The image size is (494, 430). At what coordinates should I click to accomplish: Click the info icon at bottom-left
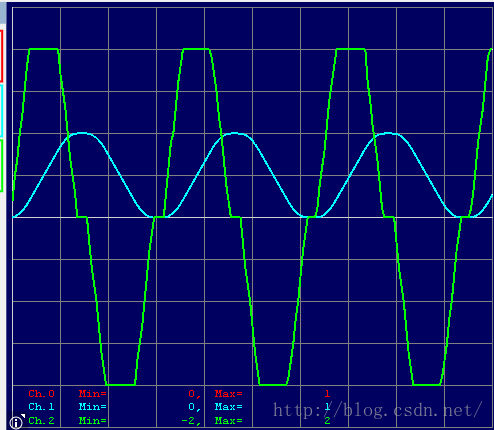[x=16, y=423]
